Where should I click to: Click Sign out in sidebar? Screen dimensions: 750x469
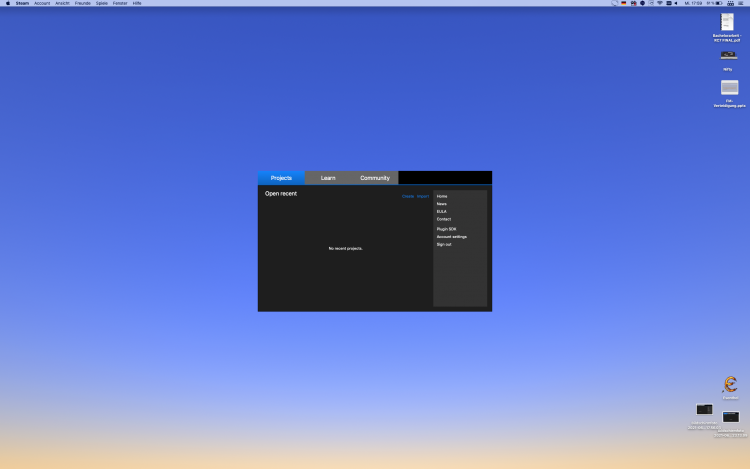coord(443,244)
